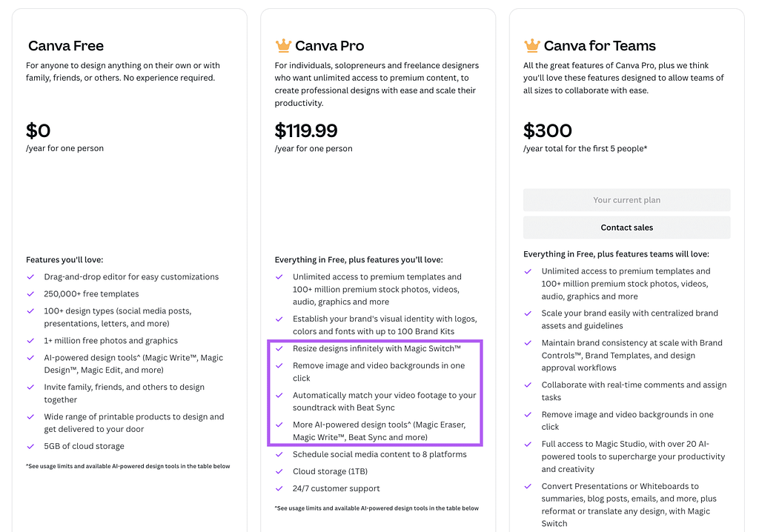The image size is (759, 532).
Task: Click the Canva Free usage limits footnote
Action: [127, 466]
